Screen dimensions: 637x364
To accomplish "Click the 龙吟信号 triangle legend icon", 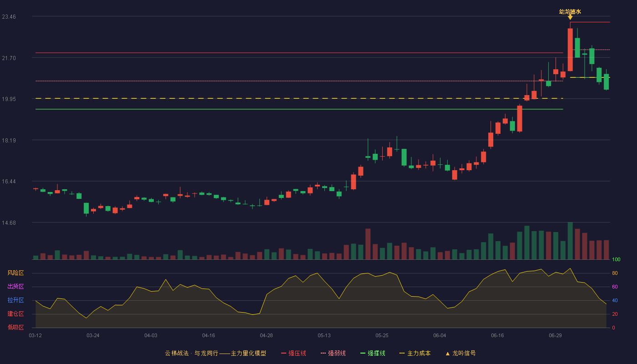I will click(x=447, y=354).
